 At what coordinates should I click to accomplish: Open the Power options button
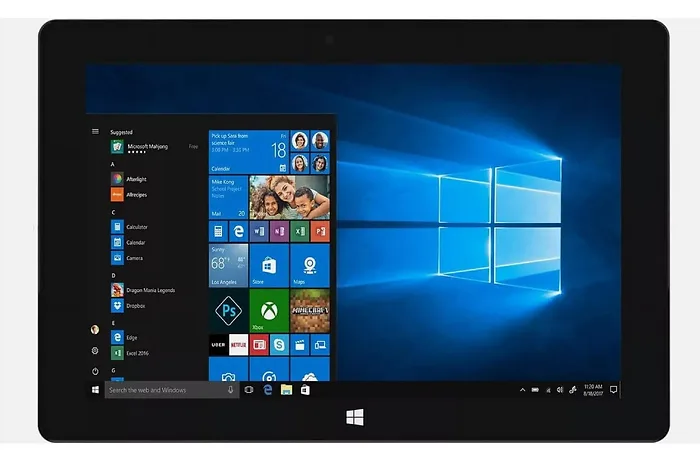pyautogui.click(x=95, y=371)
